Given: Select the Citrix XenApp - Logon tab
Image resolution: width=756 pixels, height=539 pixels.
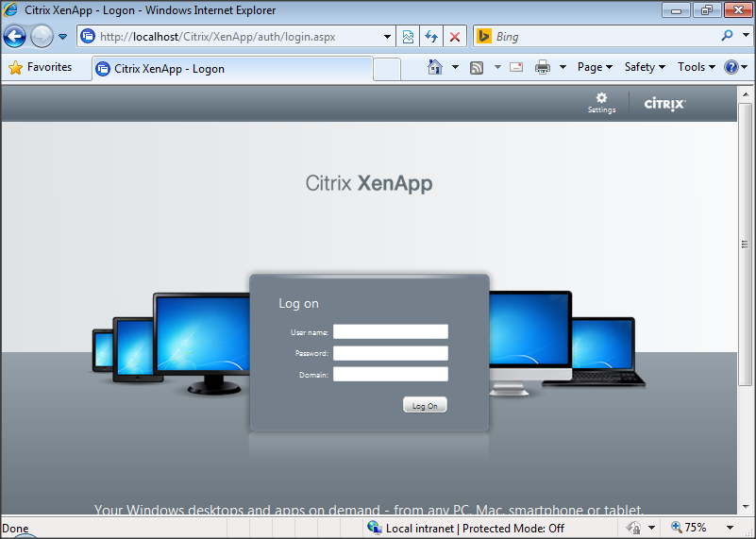Looking at the screenshot, I should [231, 68].
